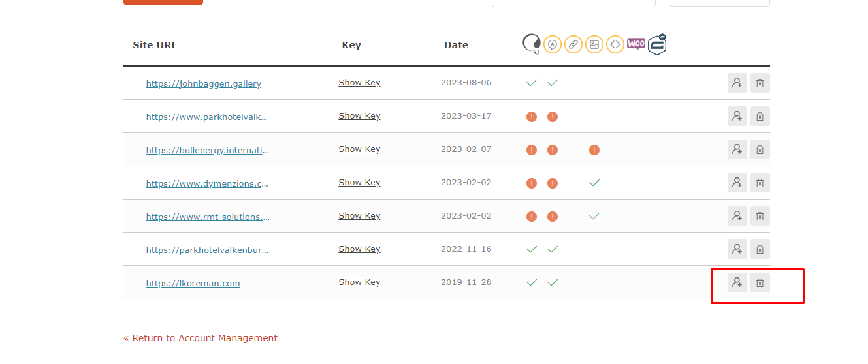
Task: Click trash icon for lkoreman.com row
Action: click(760, 282)
